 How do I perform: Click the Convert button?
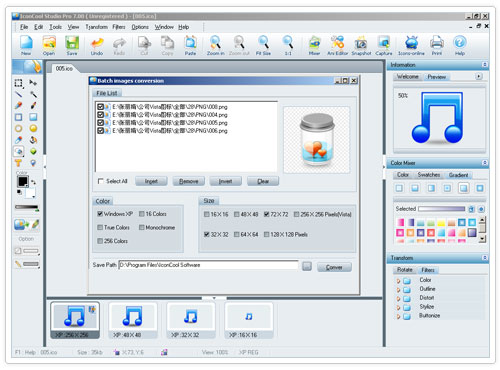(x=334, y=267)
